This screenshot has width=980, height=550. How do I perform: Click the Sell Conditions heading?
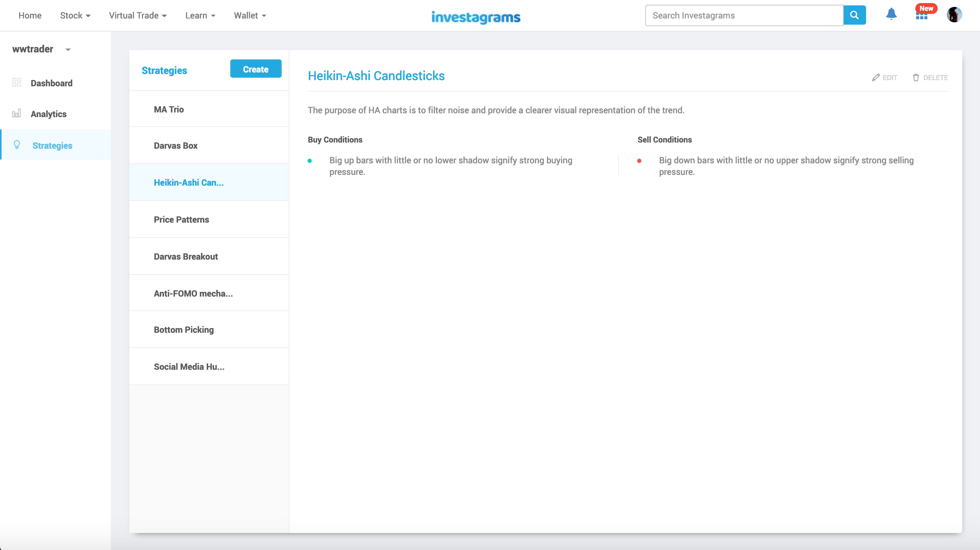(664, 139)
